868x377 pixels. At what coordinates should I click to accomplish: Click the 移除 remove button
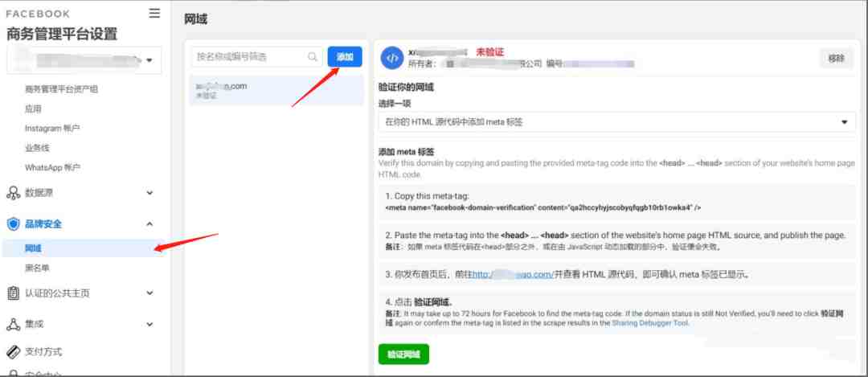point(837,58)
